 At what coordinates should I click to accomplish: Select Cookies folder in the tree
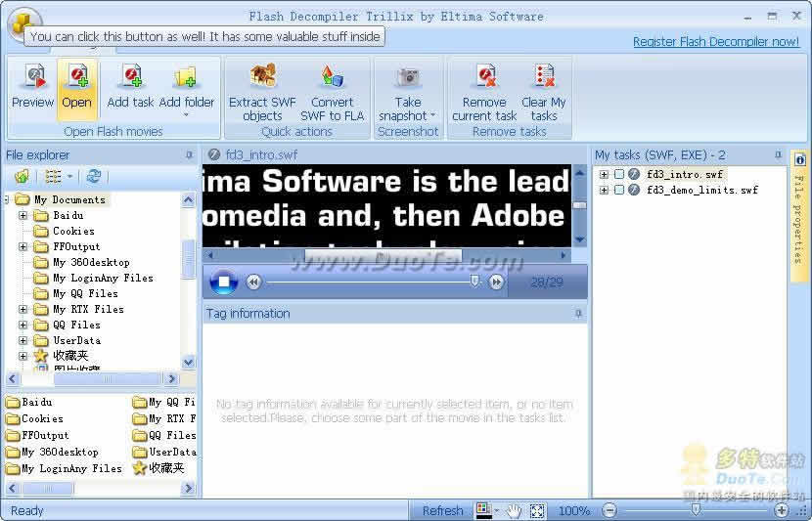tap(73, 231)
